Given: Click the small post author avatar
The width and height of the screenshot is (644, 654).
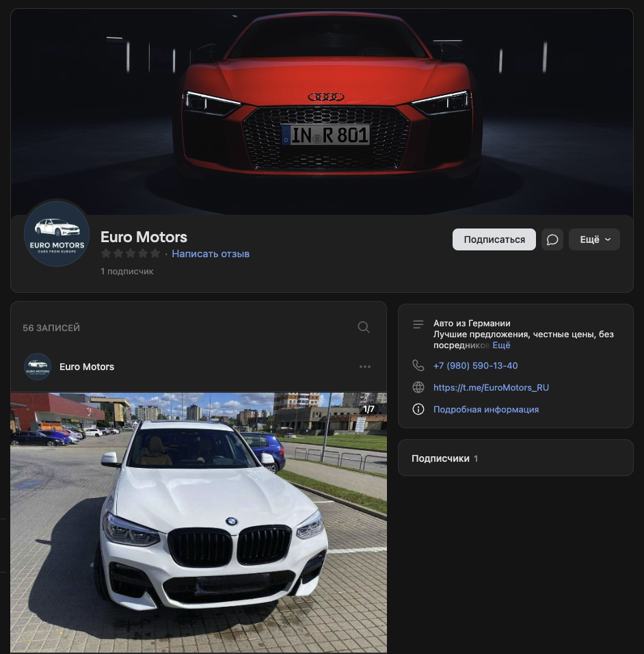Looking at the screenshot, I should click(38, 367).
